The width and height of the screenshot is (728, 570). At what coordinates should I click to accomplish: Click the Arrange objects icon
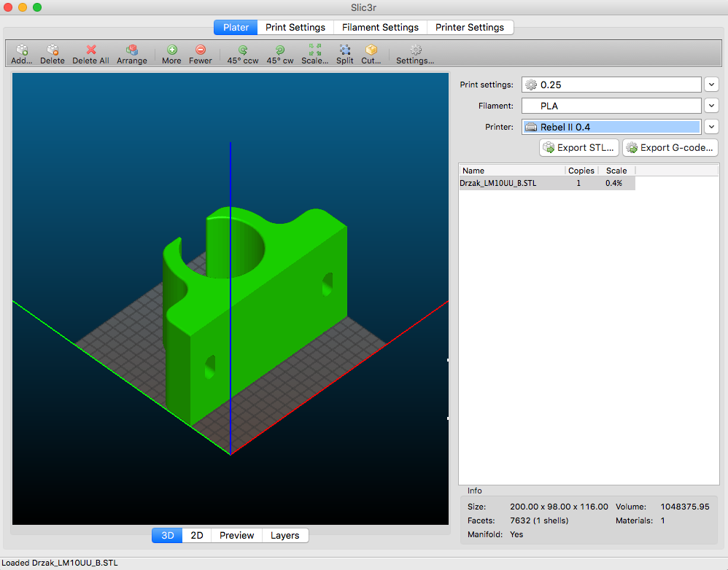point(132,50)
